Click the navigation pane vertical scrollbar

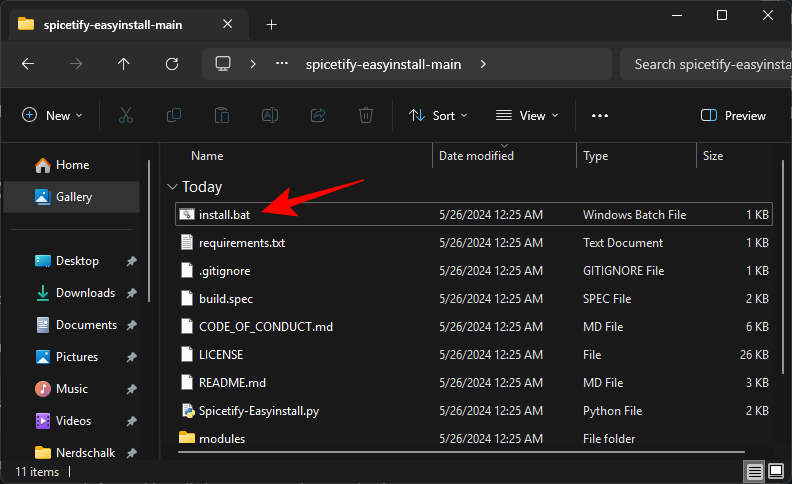click(149, 231)
